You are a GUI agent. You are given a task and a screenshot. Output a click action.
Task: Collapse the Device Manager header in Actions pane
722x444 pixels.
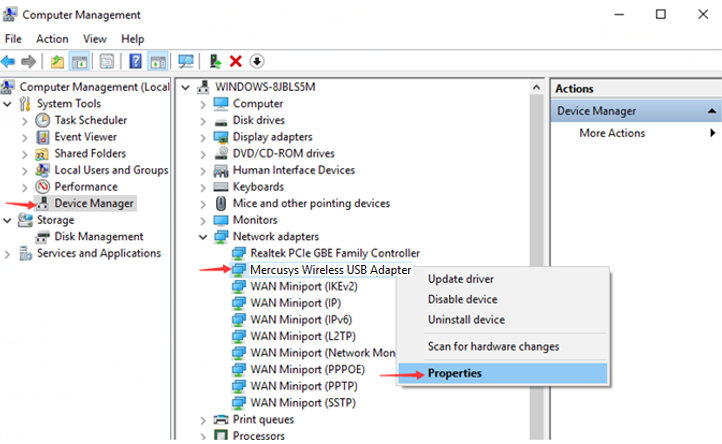(711, 112)
